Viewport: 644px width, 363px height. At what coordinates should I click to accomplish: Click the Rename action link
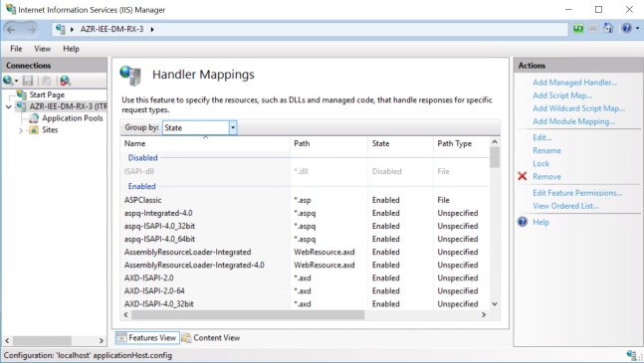click(x=546, y=150)
